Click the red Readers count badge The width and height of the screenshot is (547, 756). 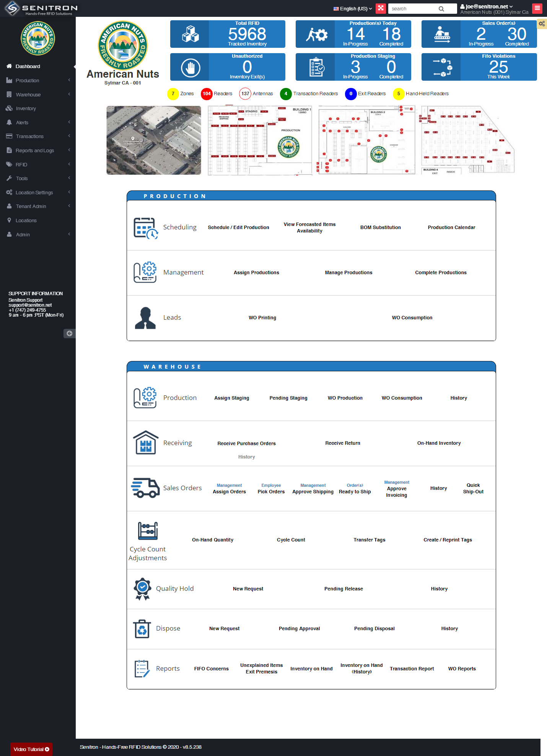click(207, 94)
